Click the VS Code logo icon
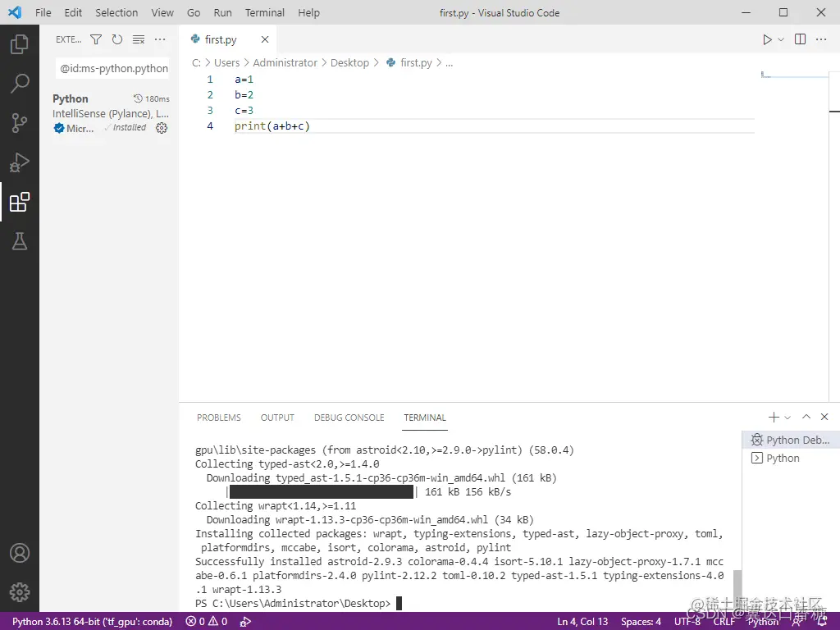Image resolution: width=840 pixels, height=630 pixels. coord(15,12)
